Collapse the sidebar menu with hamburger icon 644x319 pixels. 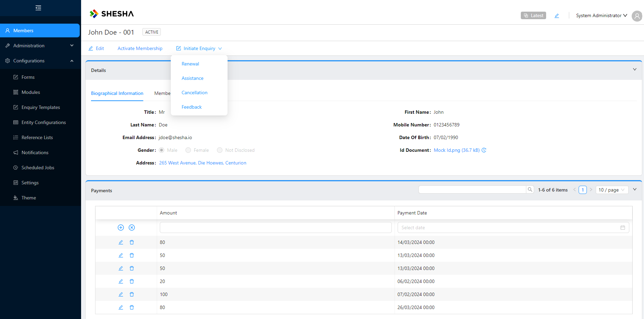(x=38, y=8)
